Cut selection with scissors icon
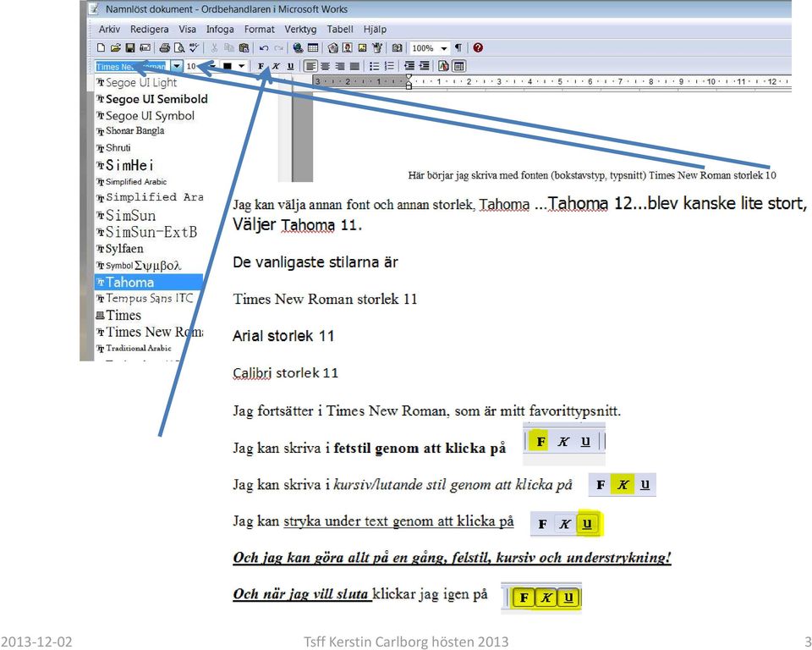Screen dimensions: 812x650 tap(214, 47)
